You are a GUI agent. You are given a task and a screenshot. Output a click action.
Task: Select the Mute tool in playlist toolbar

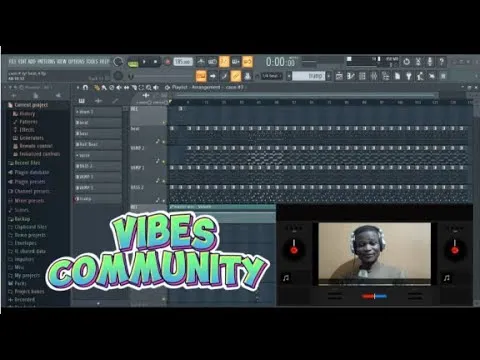pyautogui.click(x=119, y=88)
